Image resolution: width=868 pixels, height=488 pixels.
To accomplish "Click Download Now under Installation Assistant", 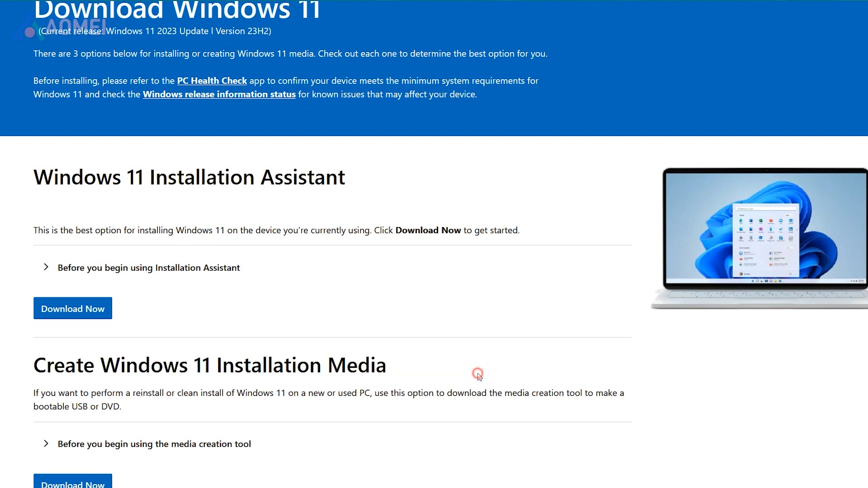I will tap(73, 308).
